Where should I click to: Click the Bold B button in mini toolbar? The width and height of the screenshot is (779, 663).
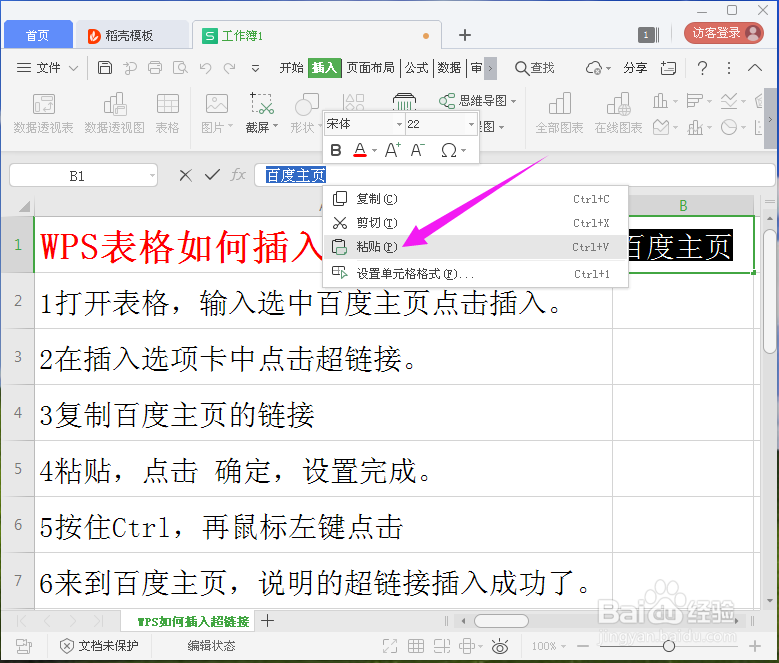(336, 150)
